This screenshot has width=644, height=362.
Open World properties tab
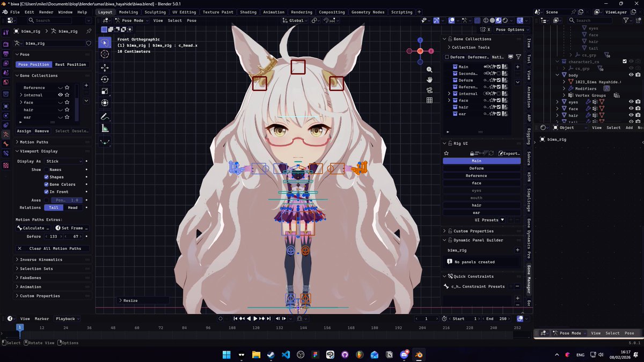[6, 82]
